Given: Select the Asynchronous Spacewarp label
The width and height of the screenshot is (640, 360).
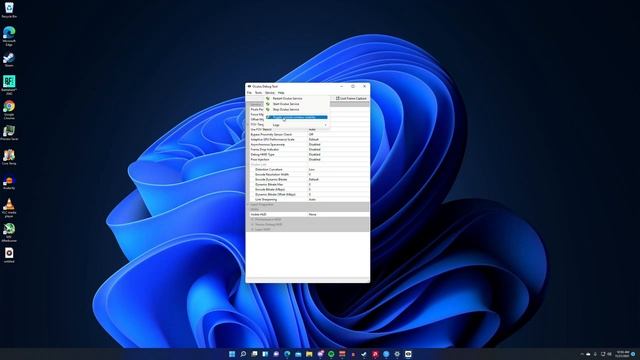Looking at the screenshot, I should coord(268,144).
